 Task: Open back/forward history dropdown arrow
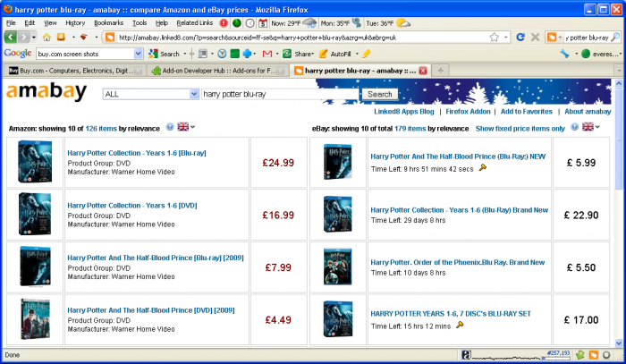coord(34,38)
